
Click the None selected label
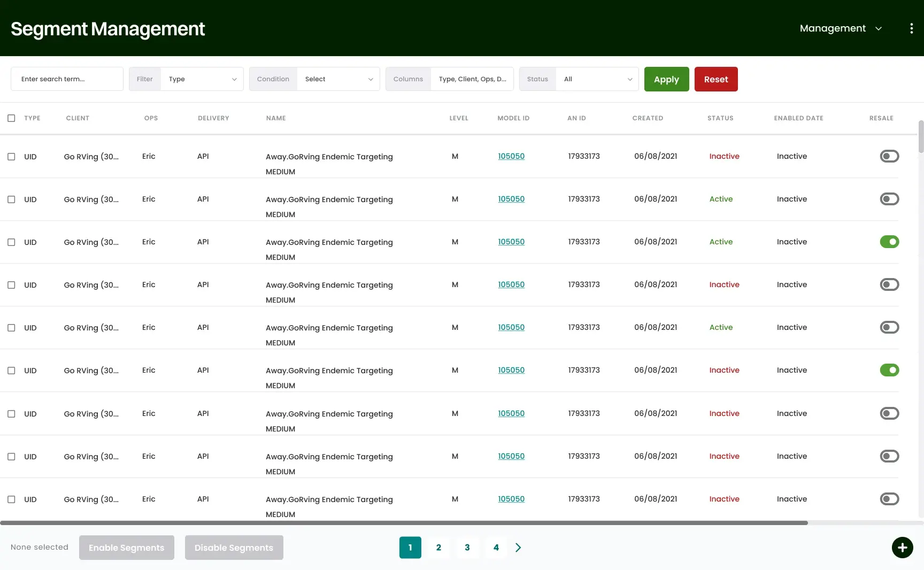[40, 547]
